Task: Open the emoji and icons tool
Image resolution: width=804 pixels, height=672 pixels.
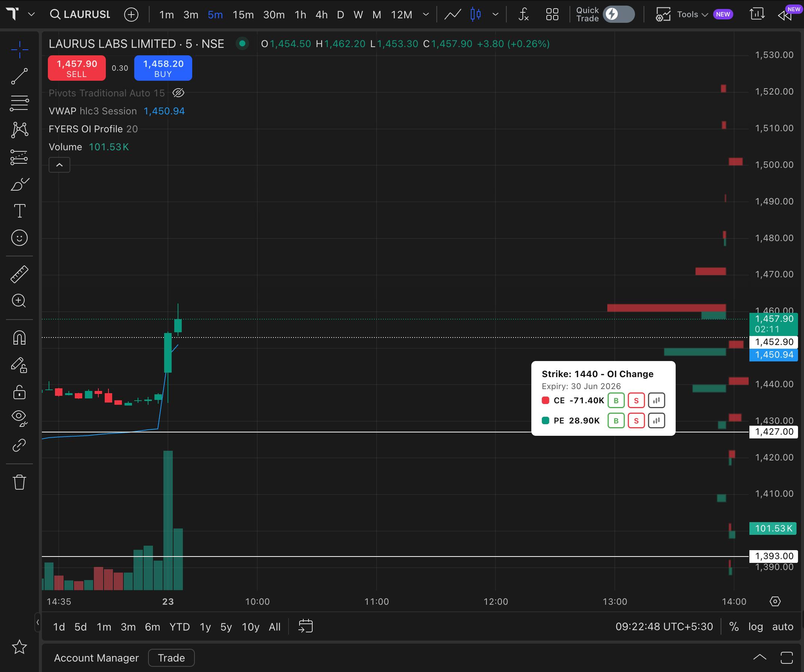Action: pyautogui.click(x=19, y=238)
